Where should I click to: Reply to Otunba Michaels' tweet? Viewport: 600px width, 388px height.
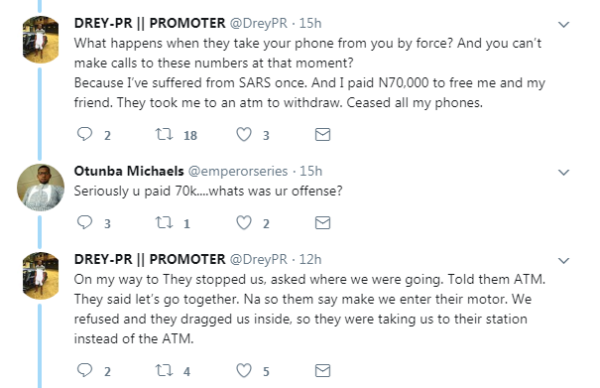(x=85, y=222)
